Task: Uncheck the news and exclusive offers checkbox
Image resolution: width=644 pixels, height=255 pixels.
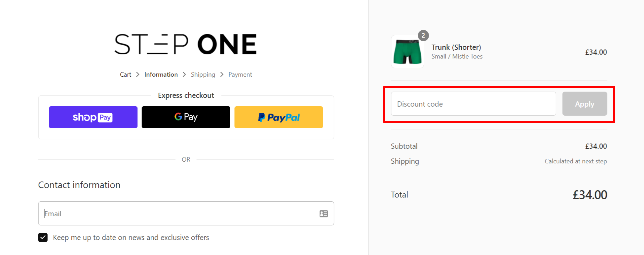Action: pos(42,237)
